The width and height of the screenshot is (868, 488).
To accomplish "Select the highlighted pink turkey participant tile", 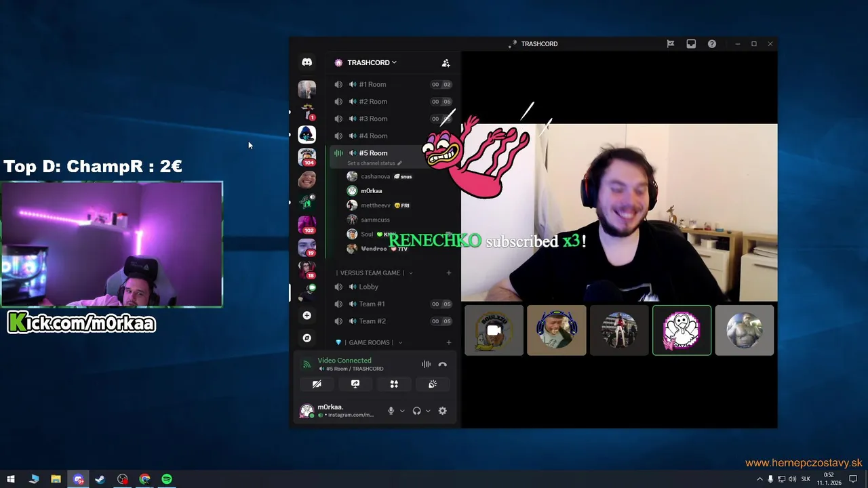I will coord(682,330).
